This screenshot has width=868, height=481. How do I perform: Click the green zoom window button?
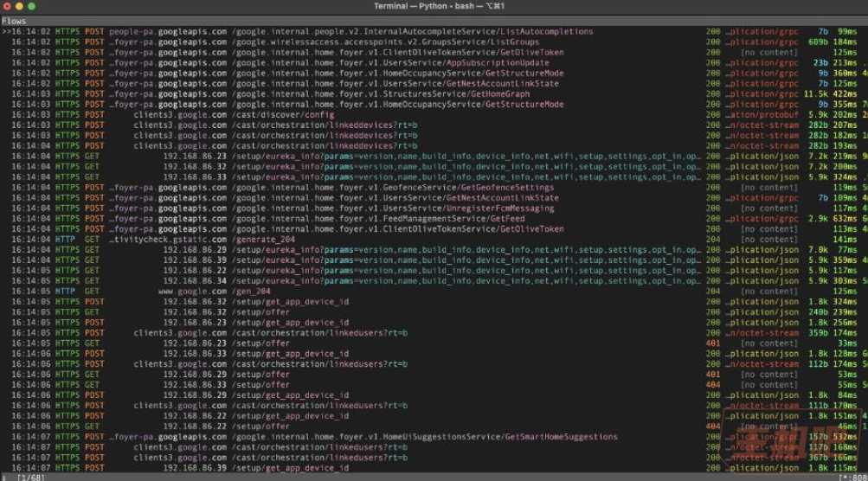tap(31, 6)
